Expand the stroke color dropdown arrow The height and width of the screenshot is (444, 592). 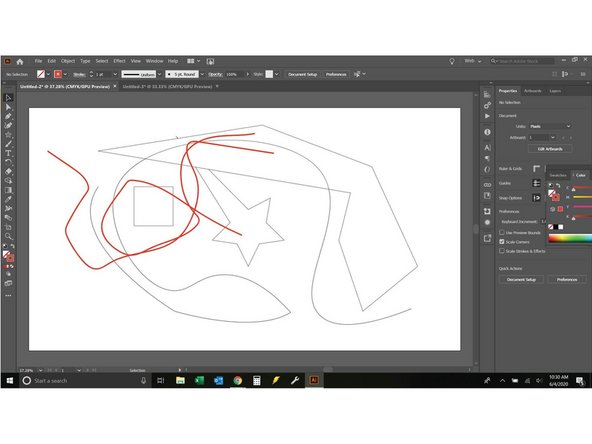point(65,74)
